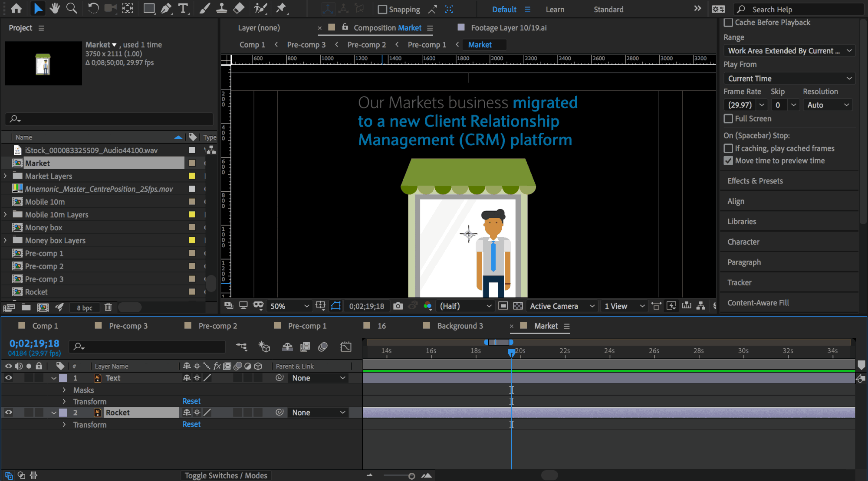Enable the Full Screen checkbox
Screen dimensions: 868x481
728,118
